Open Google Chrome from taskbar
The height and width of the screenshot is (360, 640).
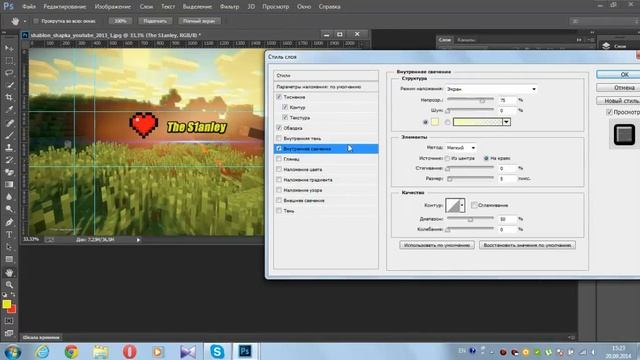(x=71, y=351)
